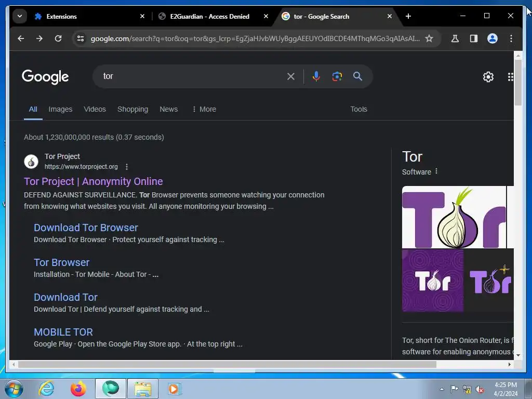Show hidden system tray icons arrow

(x=442, y=389)
